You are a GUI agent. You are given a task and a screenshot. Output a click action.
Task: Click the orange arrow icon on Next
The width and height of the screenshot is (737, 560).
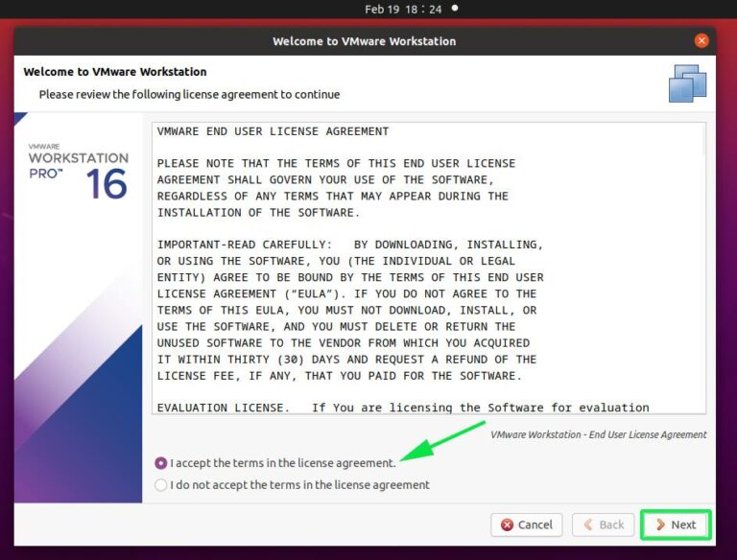pyautogui.click(x=660, y=525)
